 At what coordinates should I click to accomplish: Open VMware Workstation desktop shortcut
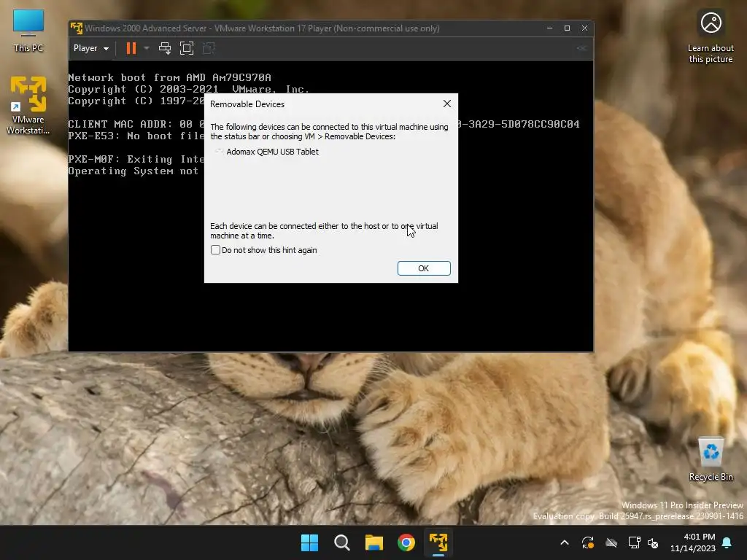28,105
